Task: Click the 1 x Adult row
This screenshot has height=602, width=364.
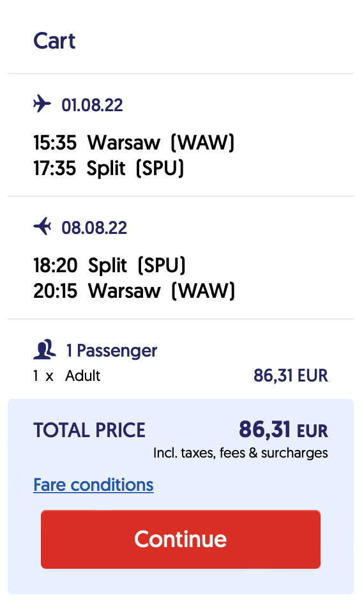Action: pyautogui.click(x=181, y=376)
